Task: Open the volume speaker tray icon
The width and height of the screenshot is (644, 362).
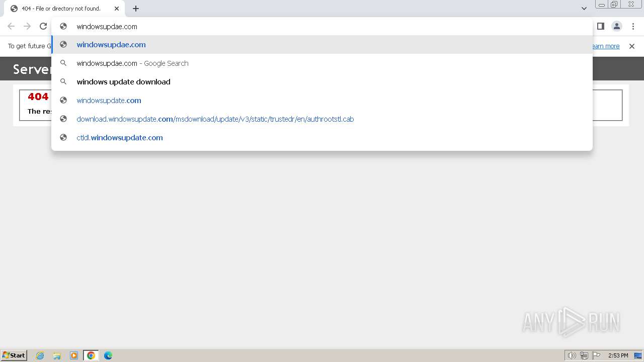Action: point(572,355)
